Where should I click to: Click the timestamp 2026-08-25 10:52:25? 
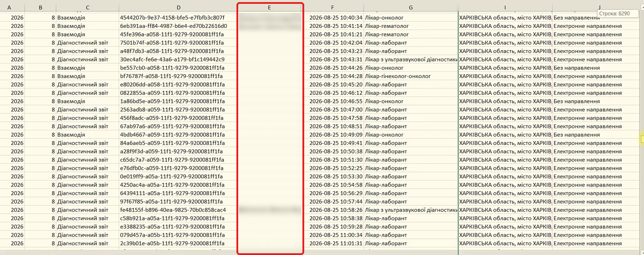(336, 168)
